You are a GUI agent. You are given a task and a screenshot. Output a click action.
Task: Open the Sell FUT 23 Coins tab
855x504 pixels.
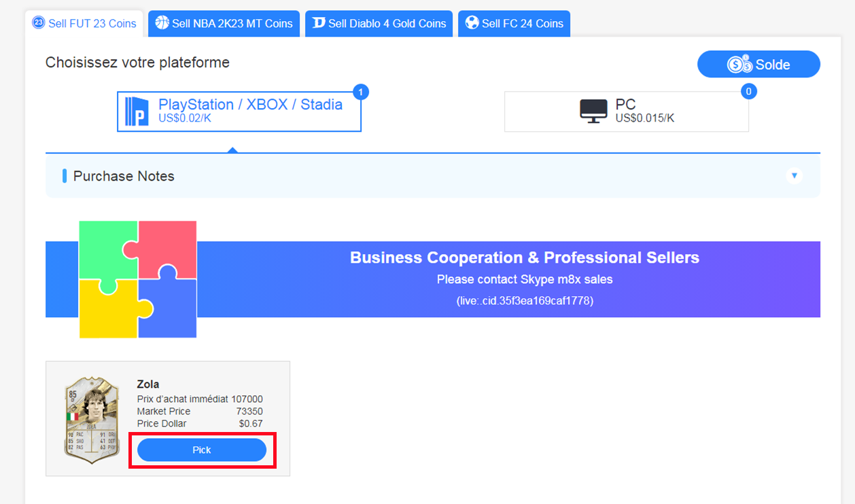[x=84, y=23]
